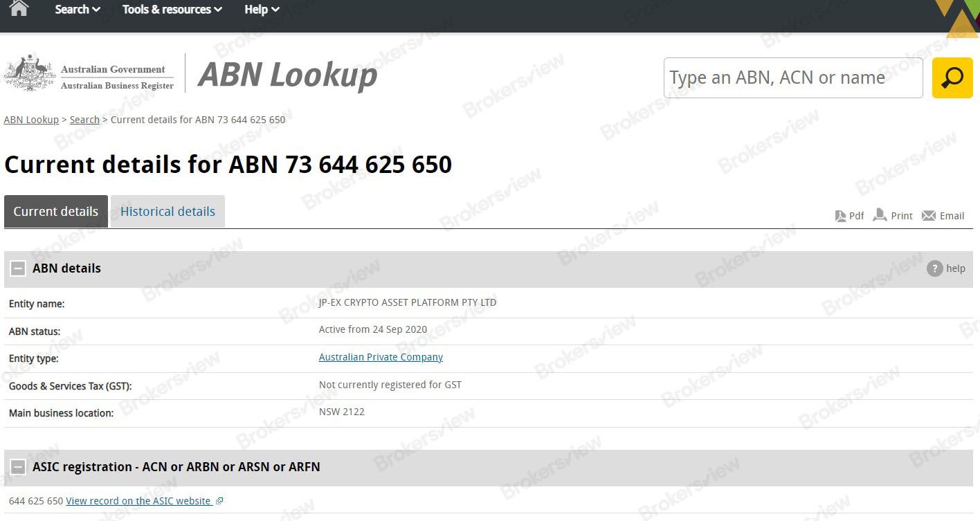Click inside the ABN search input field
This screenshot has width=980, height=521.
coord(792,77)
